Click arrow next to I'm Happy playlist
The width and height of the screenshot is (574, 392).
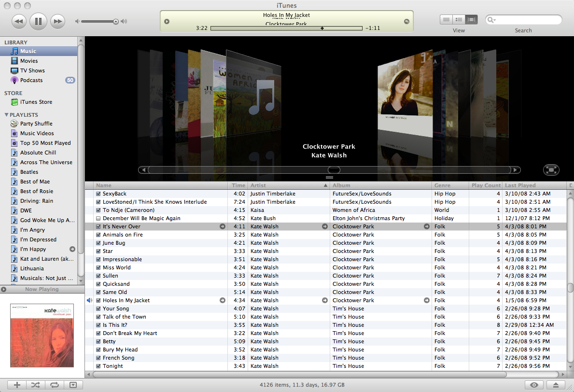coord(72,249)
